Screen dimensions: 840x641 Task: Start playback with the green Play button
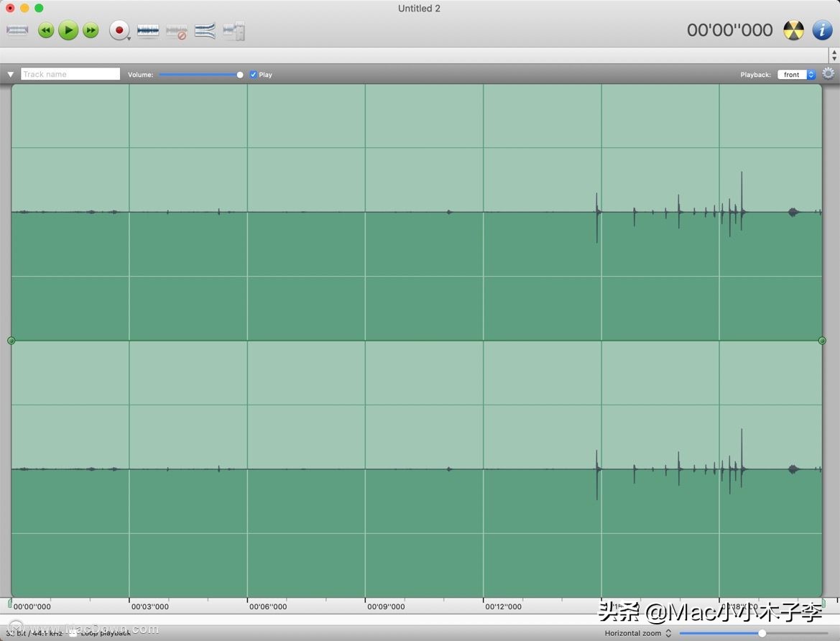coord(68,30)
